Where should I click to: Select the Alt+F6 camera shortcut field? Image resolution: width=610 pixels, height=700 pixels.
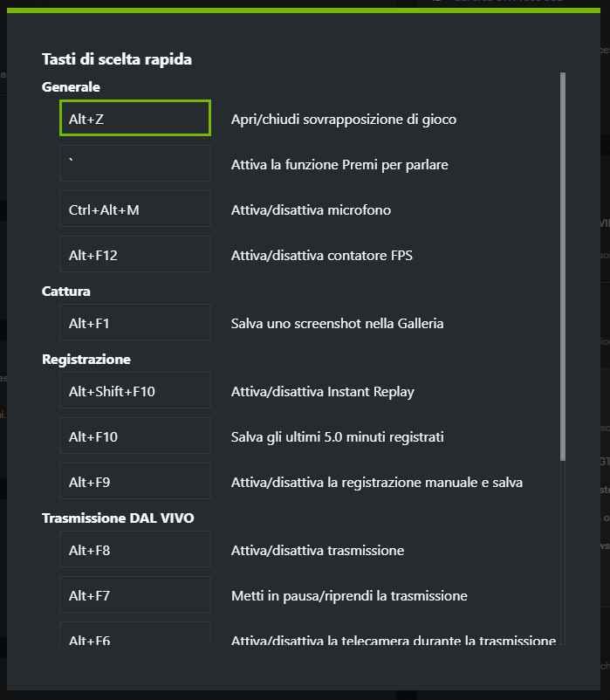(135, 637)
